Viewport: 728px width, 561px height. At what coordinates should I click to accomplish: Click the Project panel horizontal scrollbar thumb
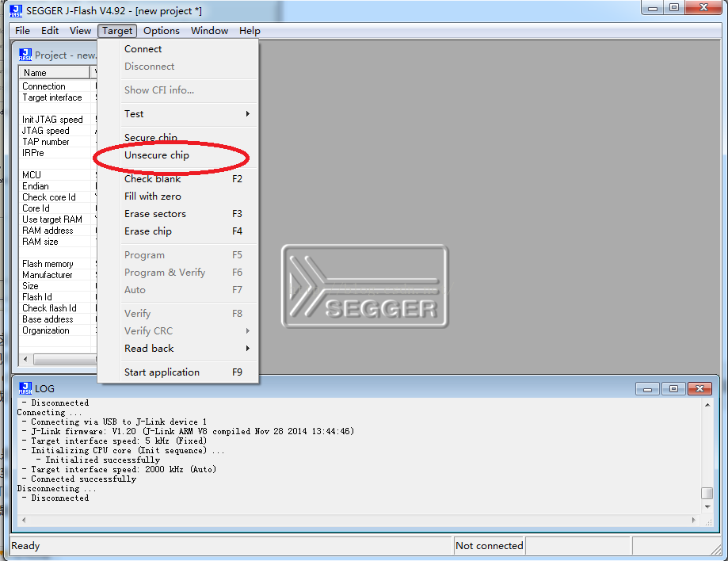(65, 359)
